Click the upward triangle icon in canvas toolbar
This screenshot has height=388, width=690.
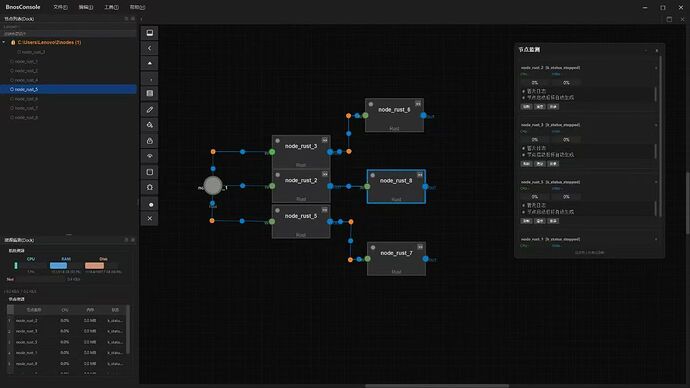150,63
